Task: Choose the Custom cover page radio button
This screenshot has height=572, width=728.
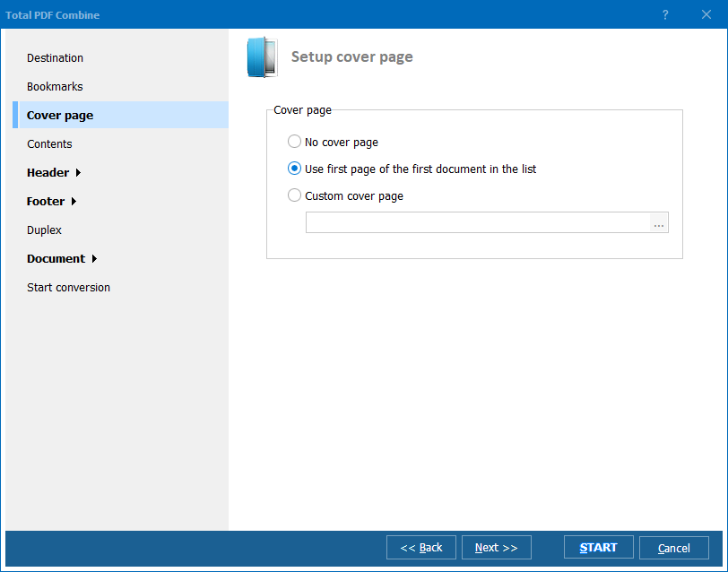Action: [294, 195]
